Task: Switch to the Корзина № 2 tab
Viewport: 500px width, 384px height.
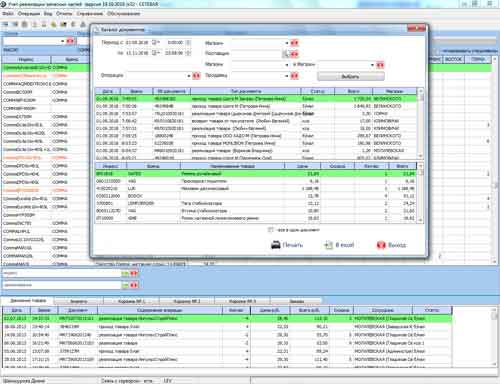Action: pos(187,301)
